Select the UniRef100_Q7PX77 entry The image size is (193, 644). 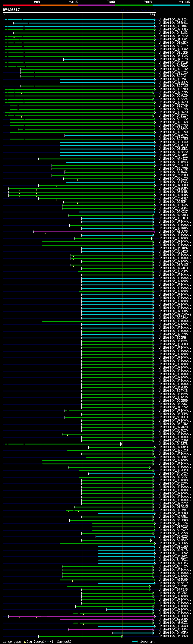[x=173, y=477]
